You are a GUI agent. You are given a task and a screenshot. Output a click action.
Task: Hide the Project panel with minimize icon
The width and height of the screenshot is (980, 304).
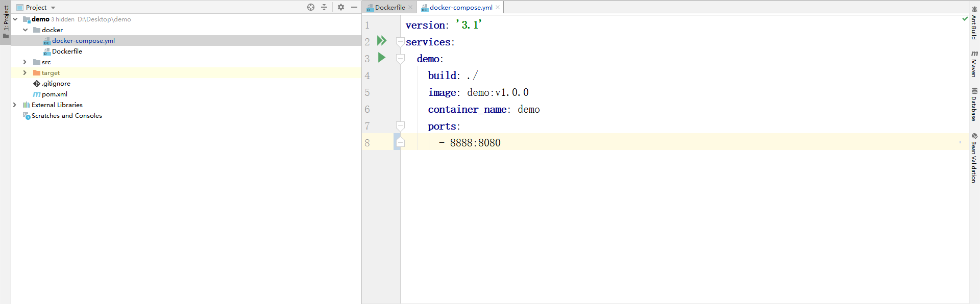pos(354,7)
